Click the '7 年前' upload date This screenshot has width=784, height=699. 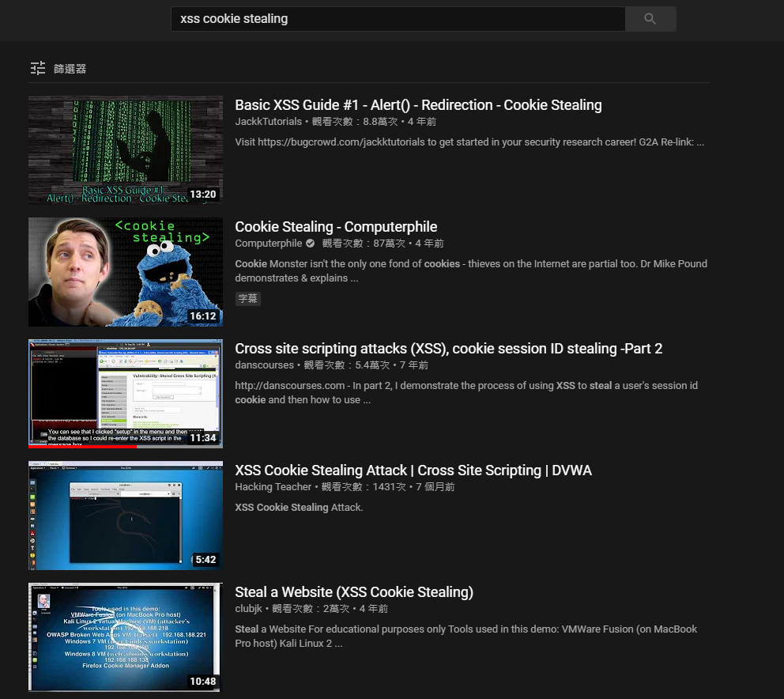tap(414, 365)
